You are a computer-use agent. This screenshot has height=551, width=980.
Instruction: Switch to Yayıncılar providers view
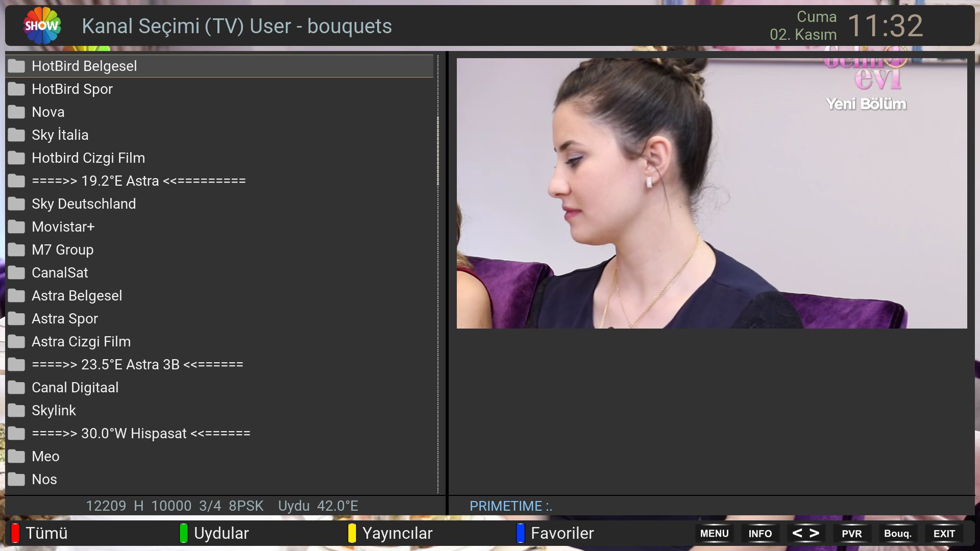coord(397,533)
